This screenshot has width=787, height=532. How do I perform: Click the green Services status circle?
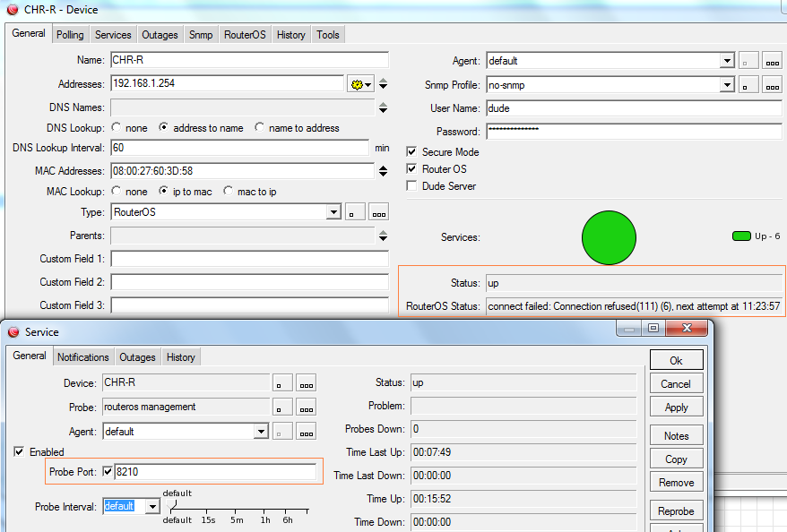click(609, 237)
